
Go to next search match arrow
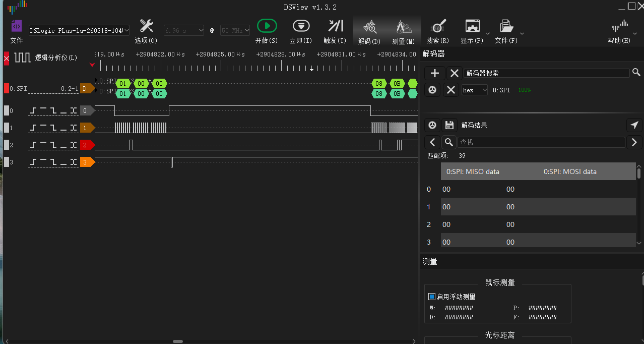(634, 142)
